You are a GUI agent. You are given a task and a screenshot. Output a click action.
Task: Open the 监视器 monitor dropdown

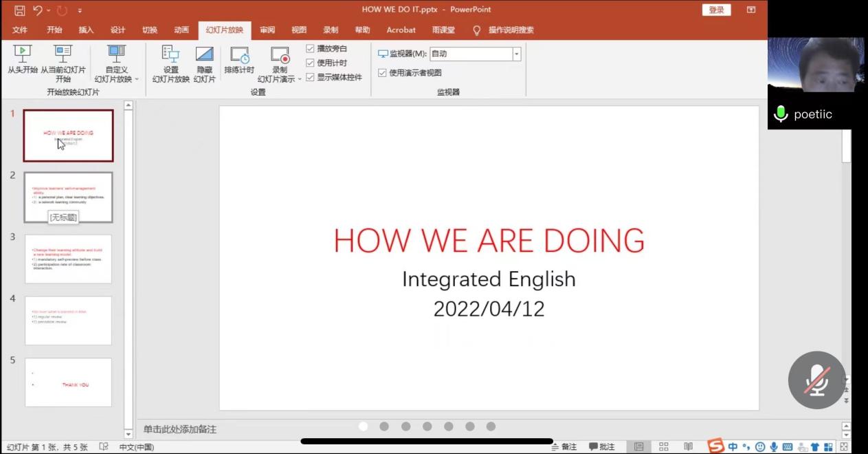[x=516, y=54]
